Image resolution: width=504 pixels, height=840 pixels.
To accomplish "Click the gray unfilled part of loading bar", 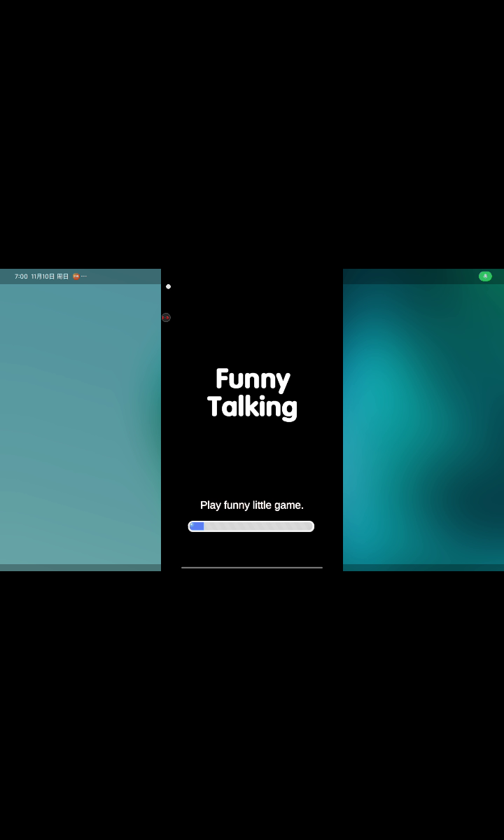I will pyautogui.click(x=259, y=526).
